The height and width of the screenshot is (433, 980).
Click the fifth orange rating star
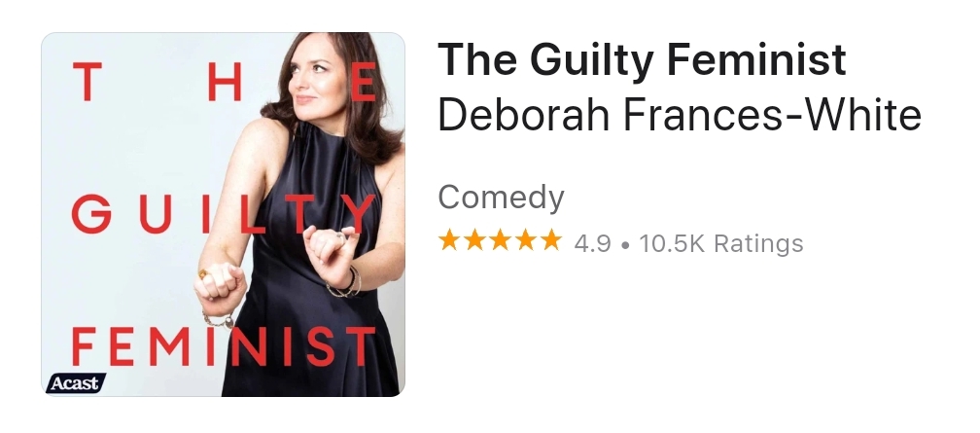point(551,240)
